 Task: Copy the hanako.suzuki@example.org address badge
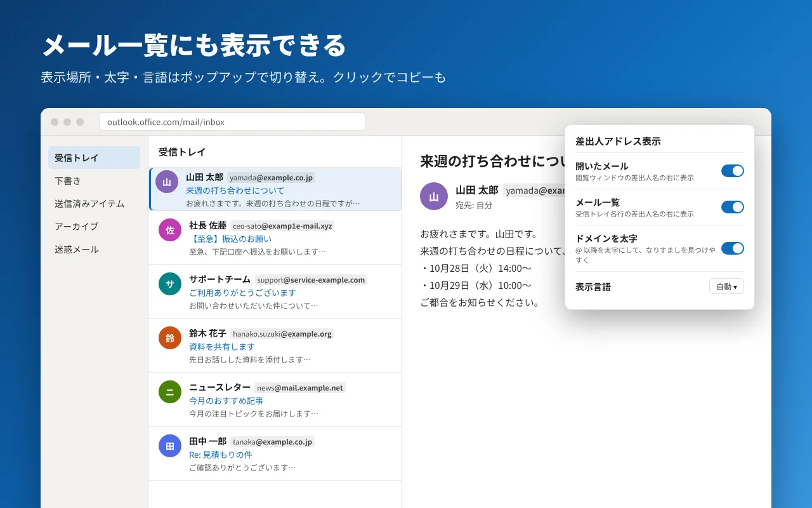pyautogui.click(x=282, y=333)
